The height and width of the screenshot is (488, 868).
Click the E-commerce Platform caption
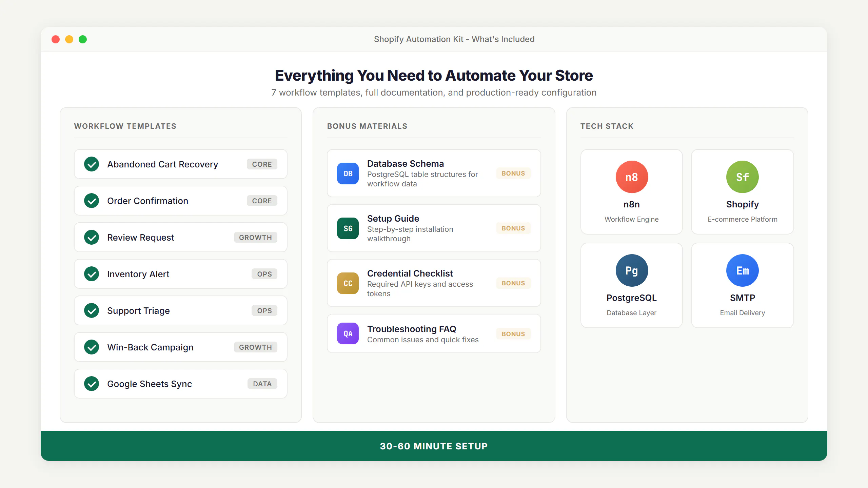743,219
